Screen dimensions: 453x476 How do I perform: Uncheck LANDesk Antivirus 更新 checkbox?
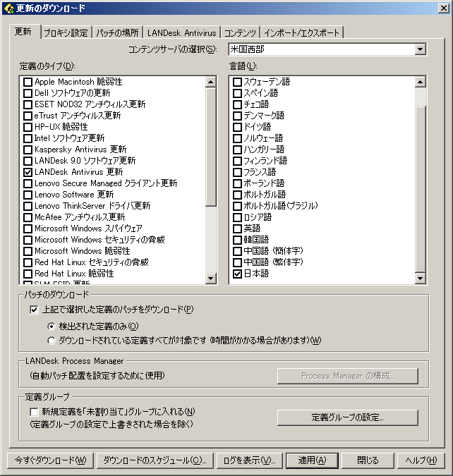tap(28, 172)
